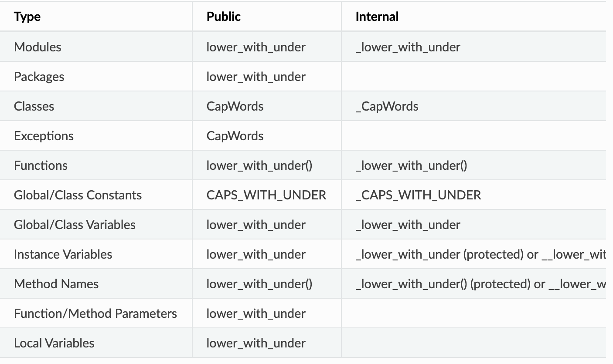Click the Type column header
The image size is (613, 364).
coord(27,17)
